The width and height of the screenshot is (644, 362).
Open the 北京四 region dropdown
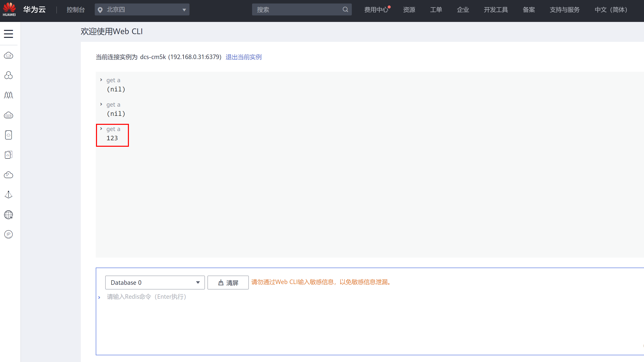tap(142, 10)
